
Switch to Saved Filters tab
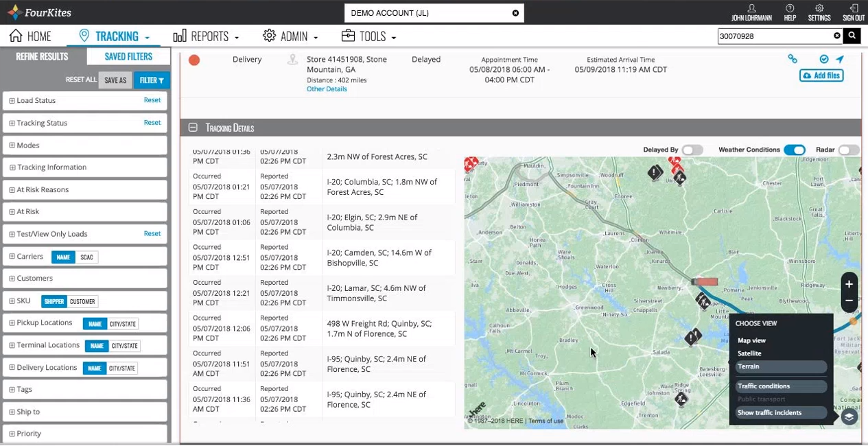128,57
